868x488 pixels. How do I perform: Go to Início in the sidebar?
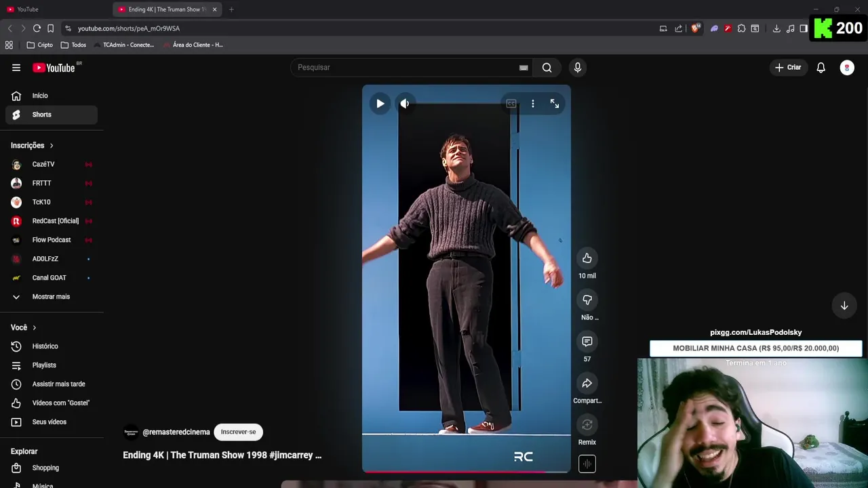(52, 96)
